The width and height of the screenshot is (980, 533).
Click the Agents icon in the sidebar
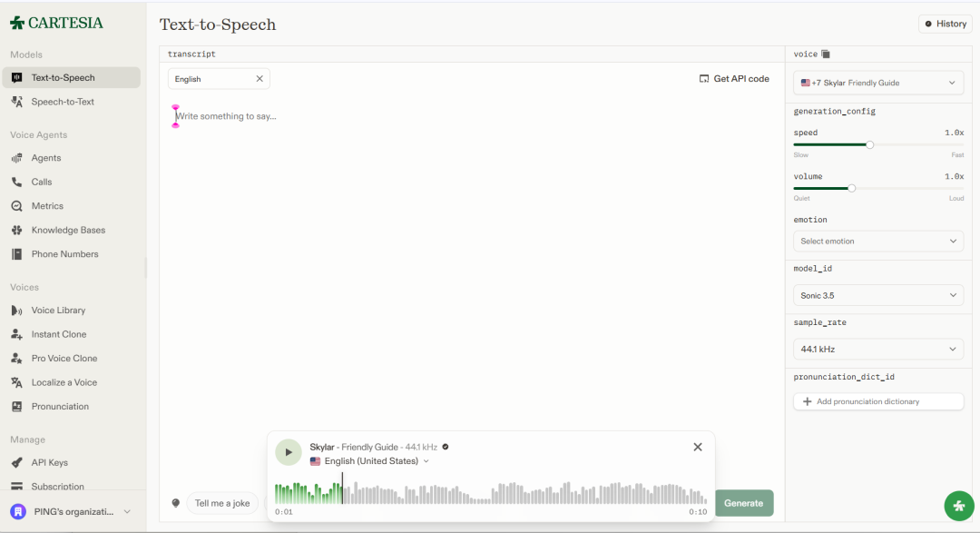tap(17, 158)
